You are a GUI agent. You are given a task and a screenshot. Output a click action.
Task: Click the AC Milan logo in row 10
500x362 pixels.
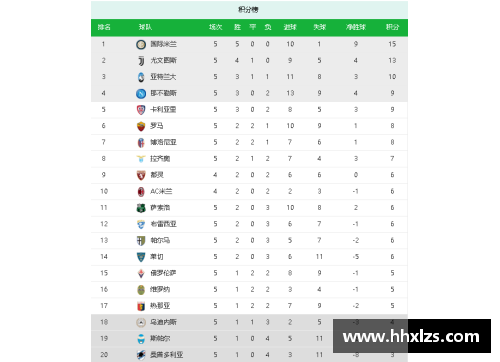[141, 192]
